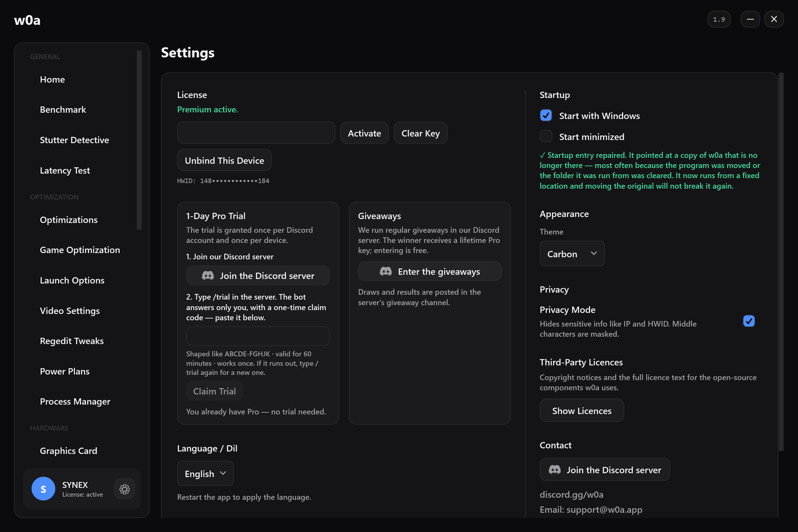This screenshot has width=798, height=532.
Task: Open Regedit Tweaks
Action: (72, 341)
